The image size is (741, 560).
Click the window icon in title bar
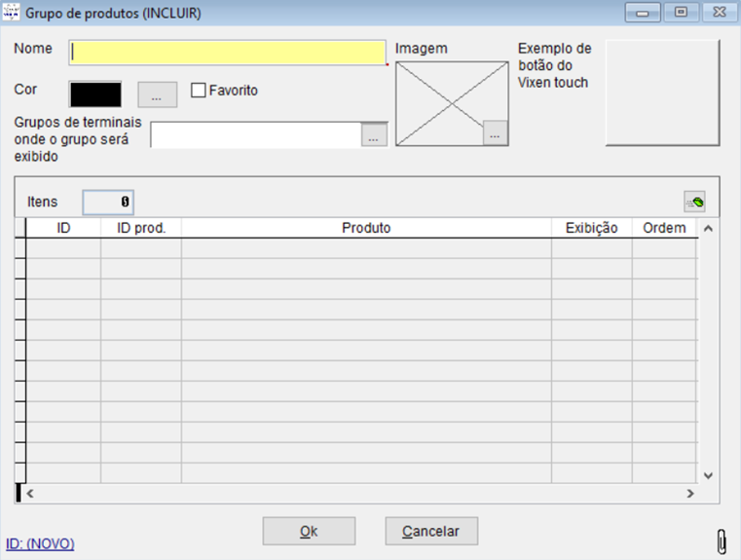pyautogui.click(x=13, y=13)
